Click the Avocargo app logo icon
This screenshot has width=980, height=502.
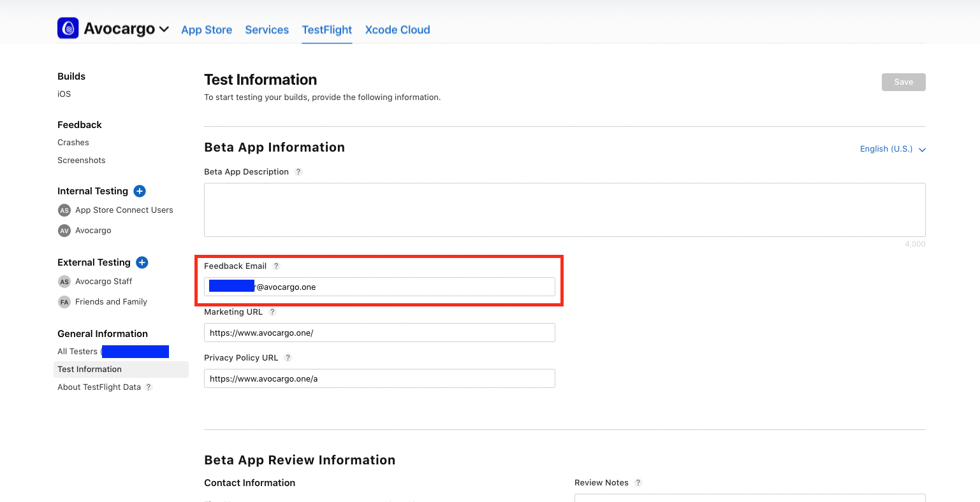point(68,28)
